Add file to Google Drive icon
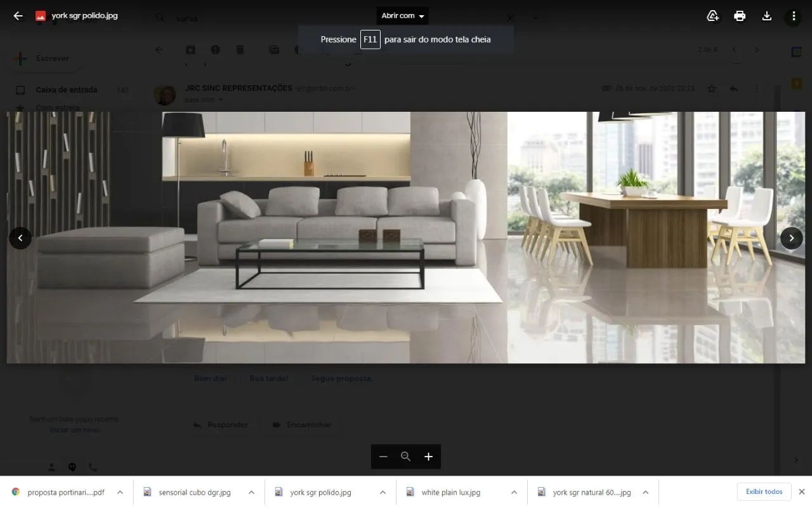 [x=713, y=16]
